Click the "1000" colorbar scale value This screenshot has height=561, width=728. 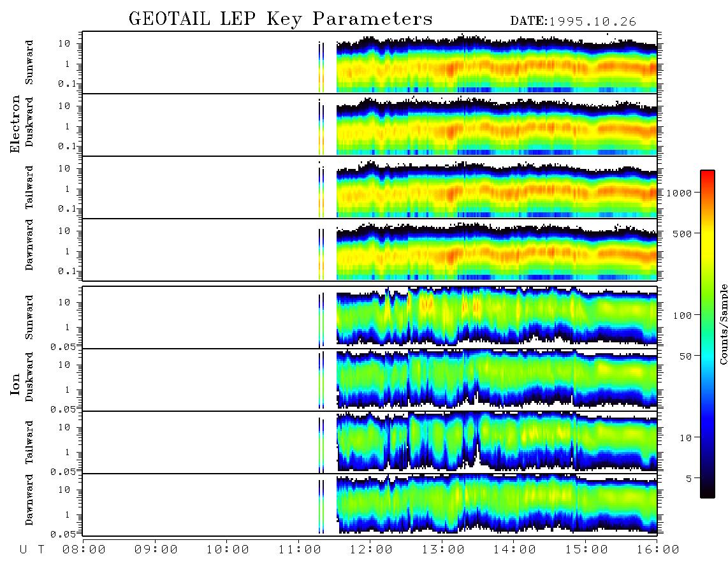coord(679,193)
